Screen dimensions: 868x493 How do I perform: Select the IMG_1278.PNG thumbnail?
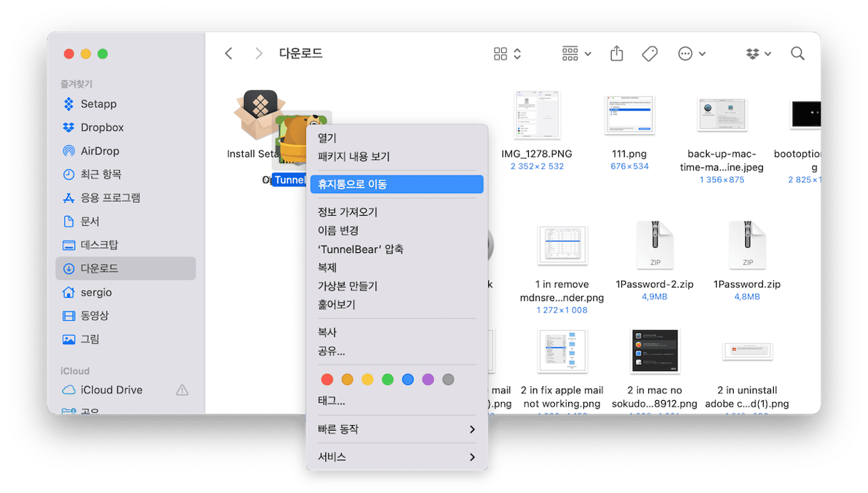click(x=537, y=114)
